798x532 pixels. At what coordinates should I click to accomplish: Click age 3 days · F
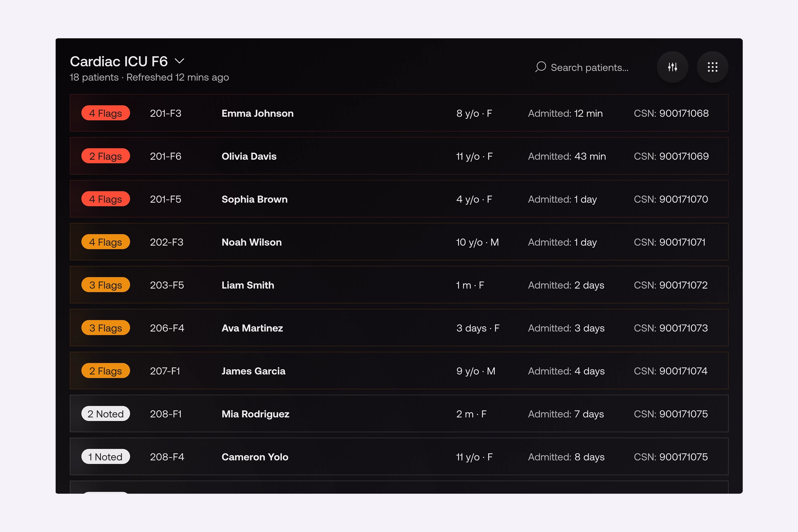(478, 329)
